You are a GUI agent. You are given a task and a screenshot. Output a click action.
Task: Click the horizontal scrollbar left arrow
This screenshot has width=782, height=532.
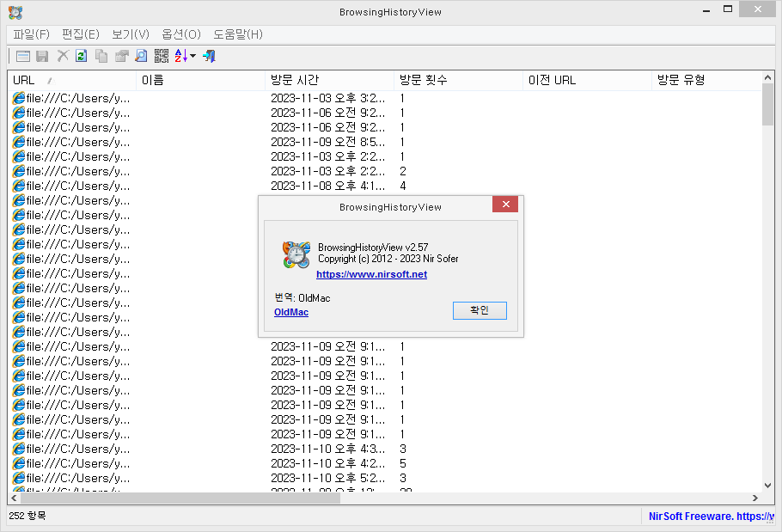[x=14, y=498]
